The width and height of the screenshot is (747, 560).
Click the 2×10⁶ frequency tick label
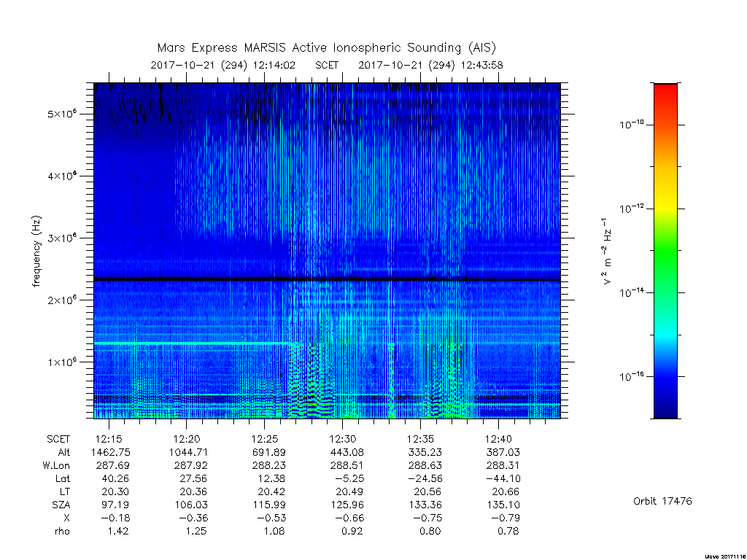(61, 300)
